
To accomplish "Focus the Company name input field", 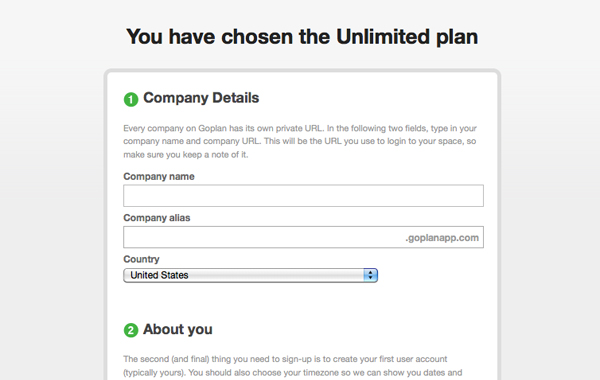I will coord(303,196).
